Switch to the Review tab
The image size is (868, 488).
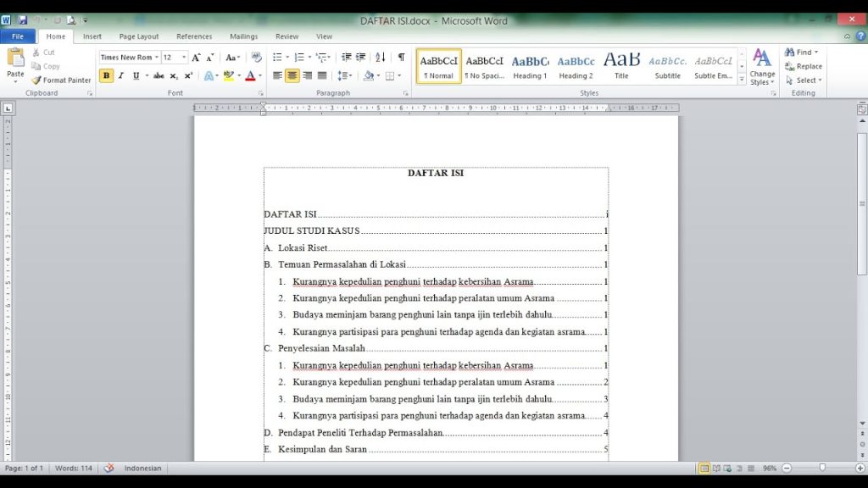coord(287,36)
